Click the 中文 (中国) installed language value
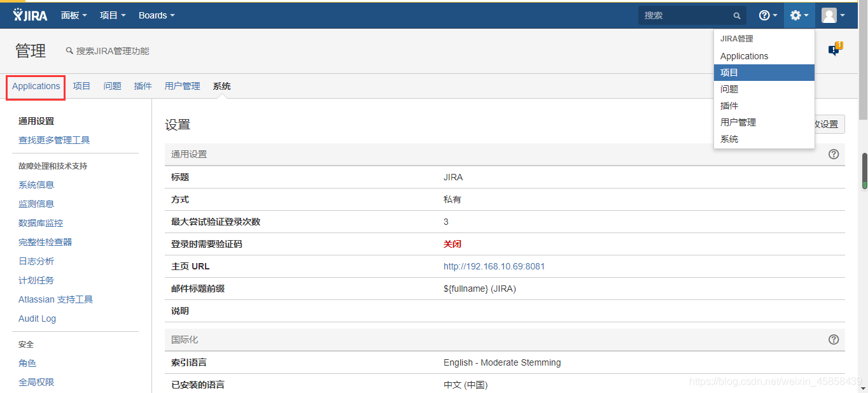This screenshot has height=393, width=868. tap(466, 385)
